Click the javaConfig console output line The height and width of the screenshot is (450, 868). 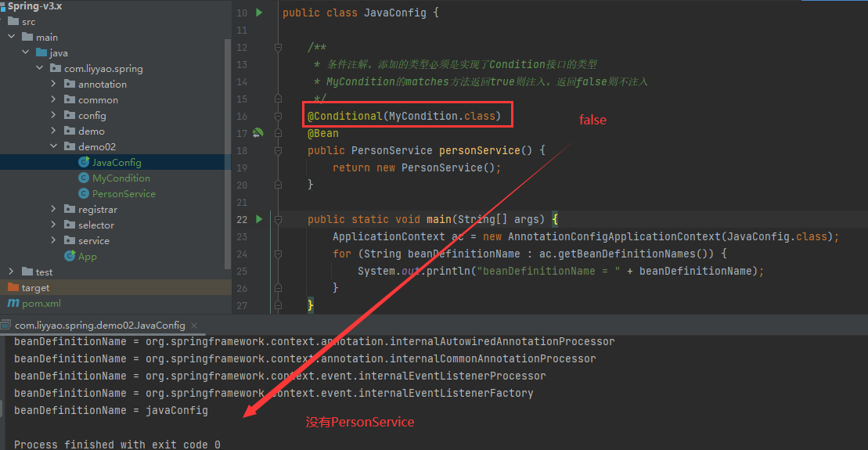click(111, 410)
